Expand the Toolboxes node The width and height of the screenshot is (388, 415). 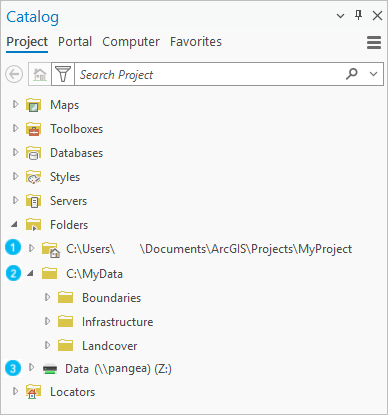(x=15, y=128)
